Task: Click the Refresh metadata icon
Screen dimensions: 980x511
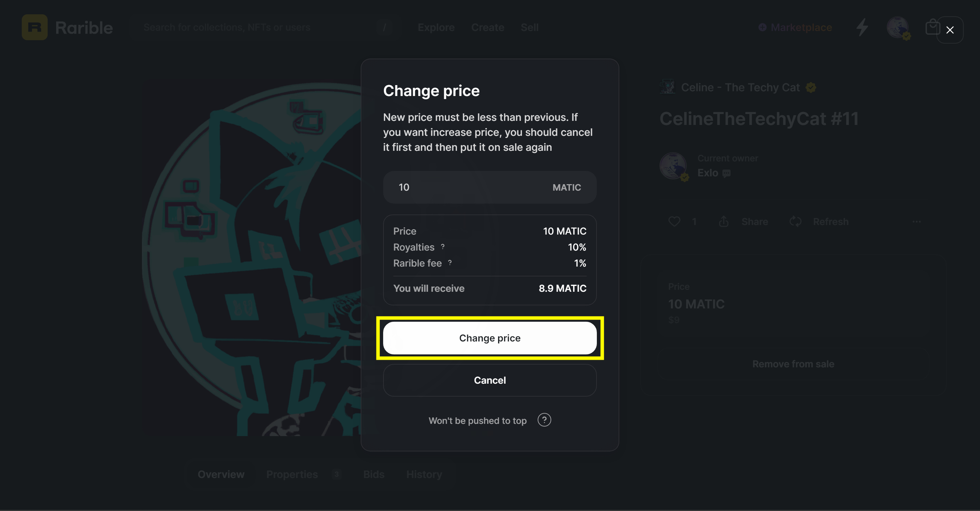Action: pos(795,221)
